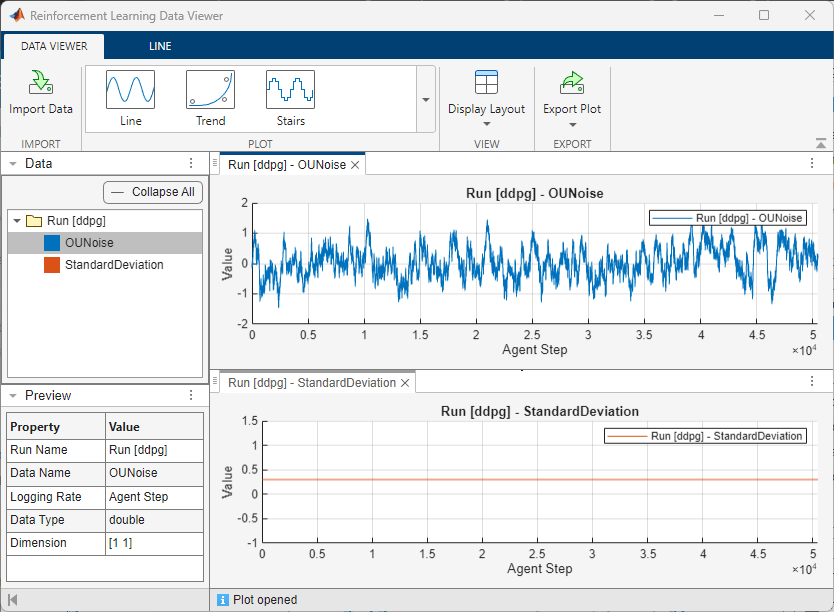Open Preview panel three-dot options menu
This screenshot has height=612, width=834.
191,395
